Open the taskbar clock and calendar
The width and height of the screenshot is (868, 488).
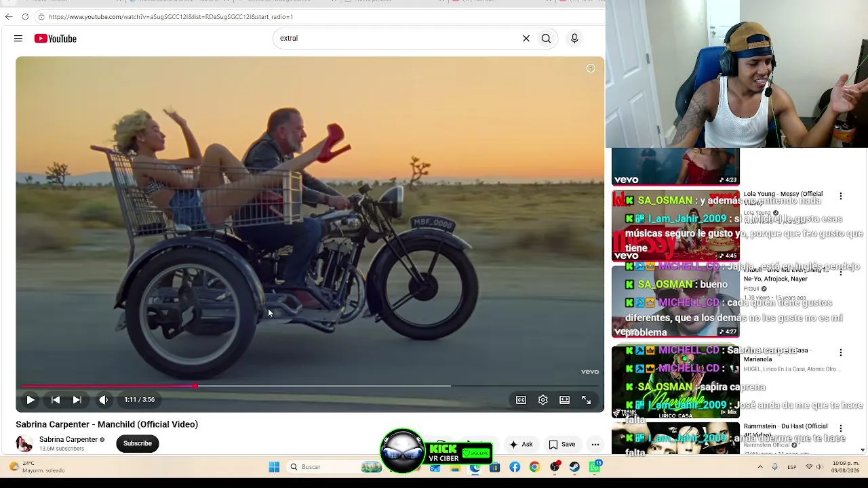847,467
